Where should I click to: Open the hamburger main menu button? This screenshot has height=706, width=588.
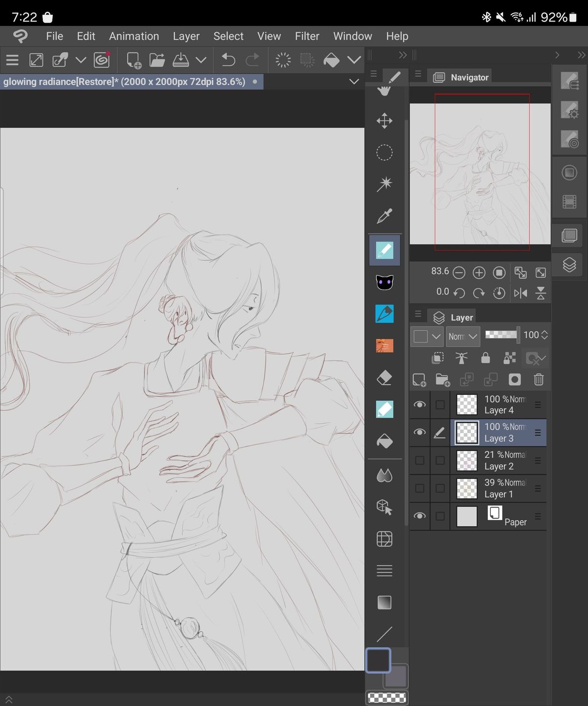(x=12, y=60)
